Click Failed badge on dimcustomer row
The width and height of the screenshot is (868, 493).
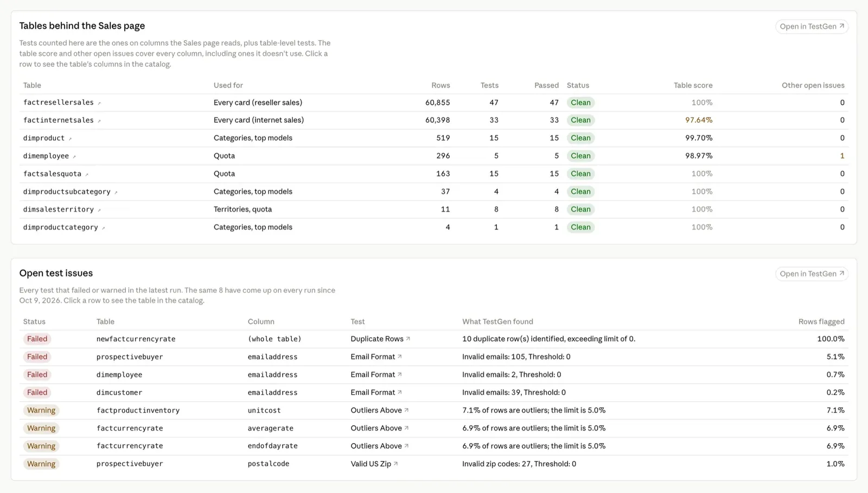(x=37, y=393)
